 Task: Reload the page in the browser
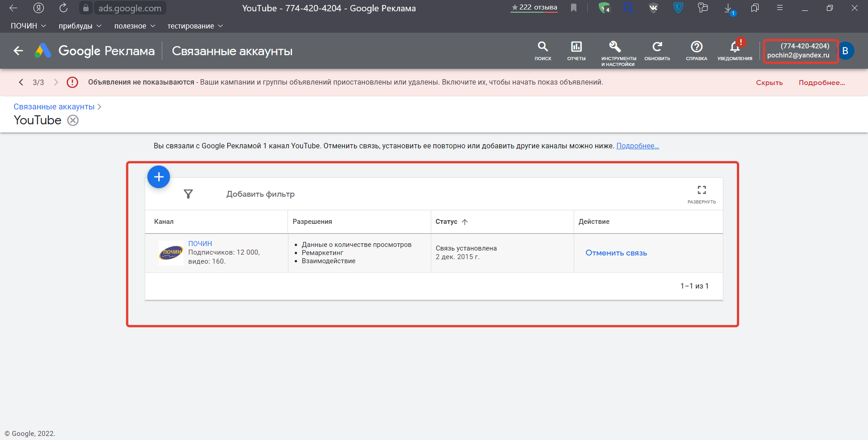pos(64,8)
